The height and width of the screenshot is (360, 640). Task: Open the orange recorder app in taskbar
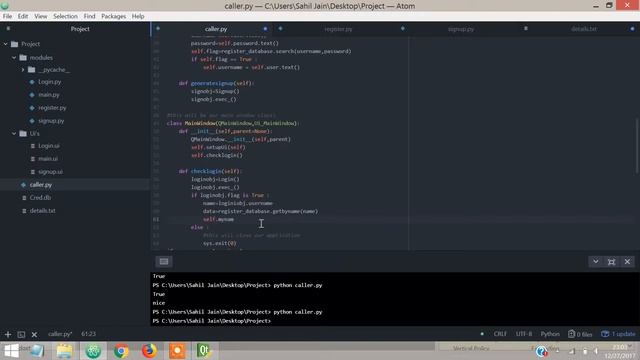(177, 351)
